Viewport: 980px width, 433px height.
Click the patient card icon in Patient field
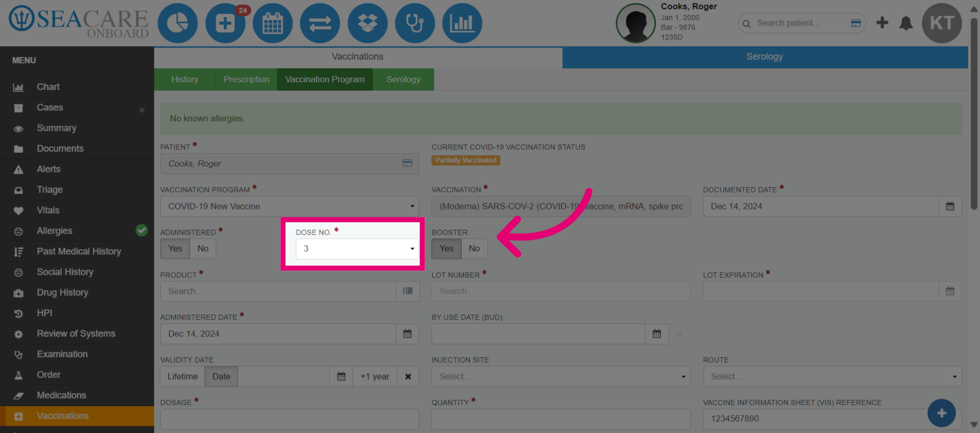click(x=407, y=163)
